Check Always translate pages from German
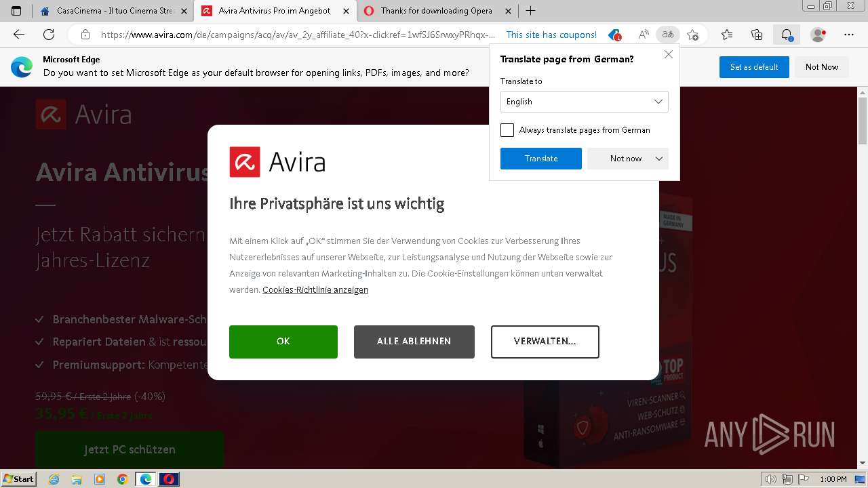Screen dimensions: 868x488 point(507,130)
